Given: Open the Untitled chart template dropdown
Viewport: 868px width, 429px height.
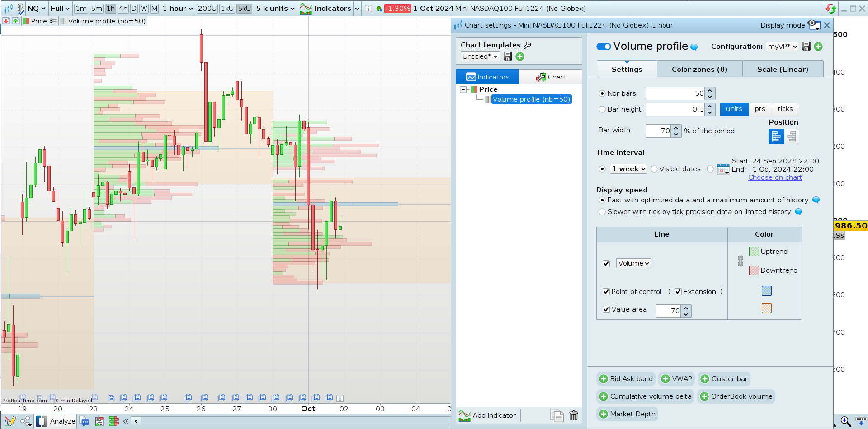Looking at the screenshot, I should [480, 56].
